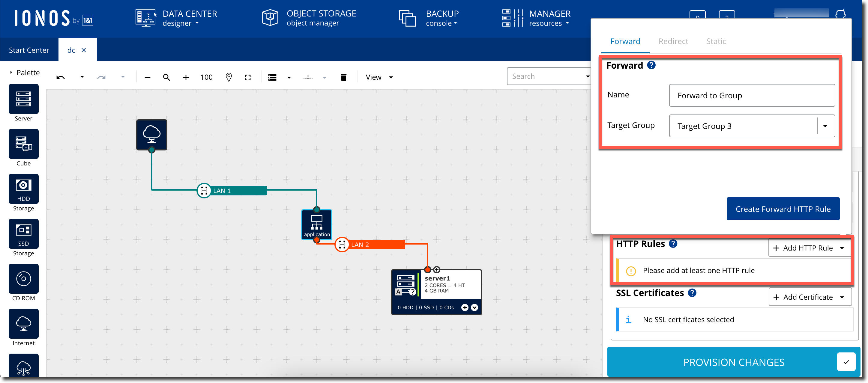The height and width of the screenshot is (383, 868).
Task: Click the server1 name text
Action: [x=437, y=278]
